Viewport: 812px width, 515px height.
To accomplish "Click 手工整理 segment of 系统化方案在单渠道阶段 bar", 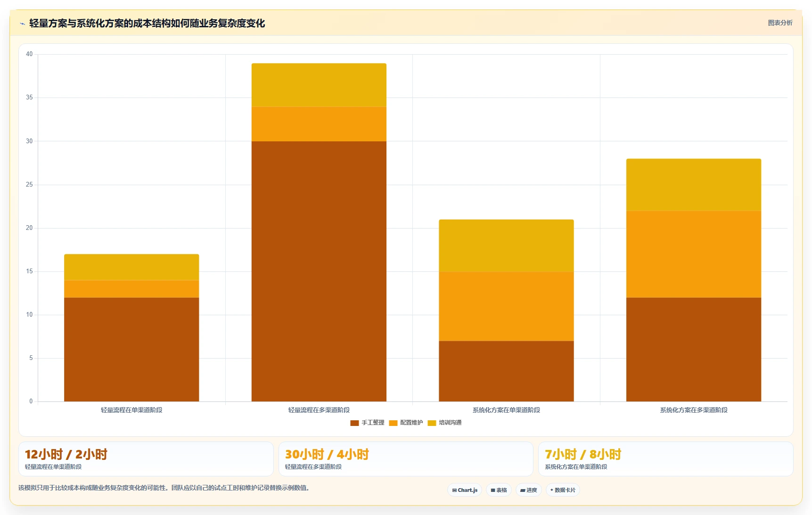I will [x=506, y=371].
